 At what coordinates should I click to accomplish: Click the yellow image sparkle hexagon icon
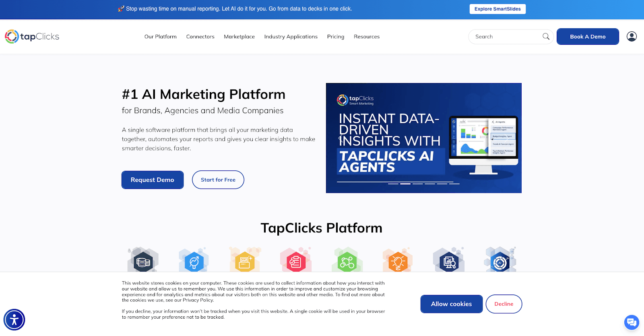245,261
